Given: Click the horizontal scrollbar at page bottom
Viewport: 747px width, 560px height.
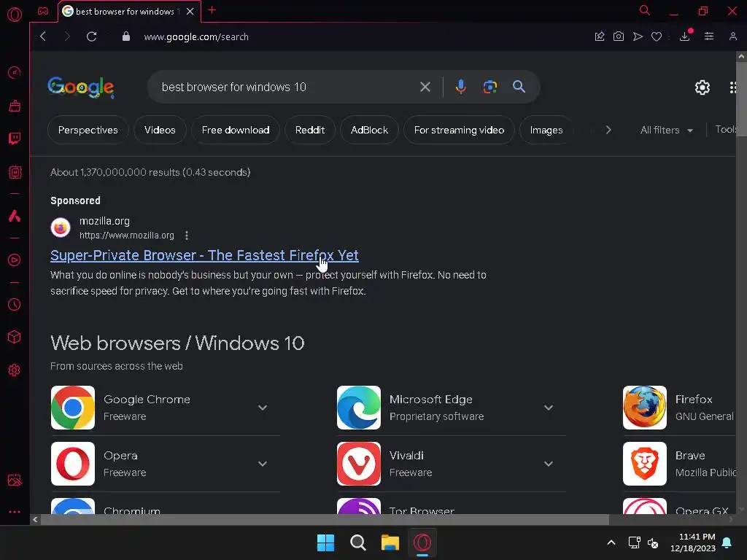Looking at the screenshot, I should (x=325, y=519).
